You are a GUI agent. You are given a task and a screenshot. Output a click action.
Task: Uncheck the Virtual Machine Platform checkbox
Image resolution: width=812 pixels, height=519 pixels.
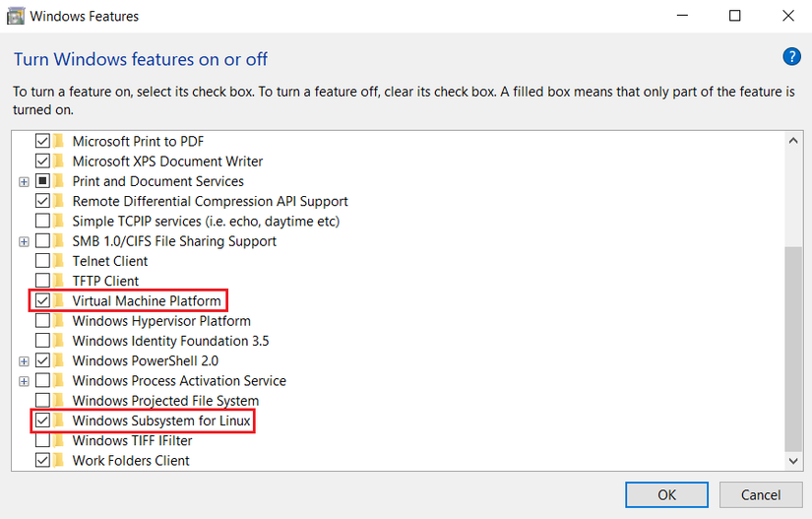tap(42, 300)
